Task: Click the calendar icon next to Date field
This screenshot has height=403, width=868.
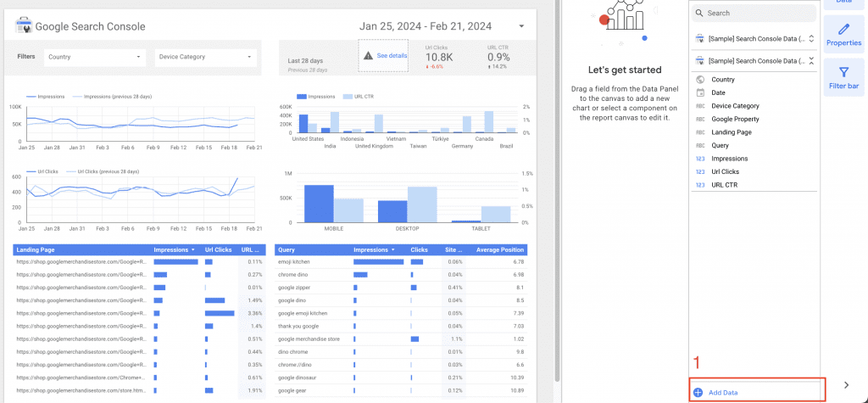Action: point(700,92)
